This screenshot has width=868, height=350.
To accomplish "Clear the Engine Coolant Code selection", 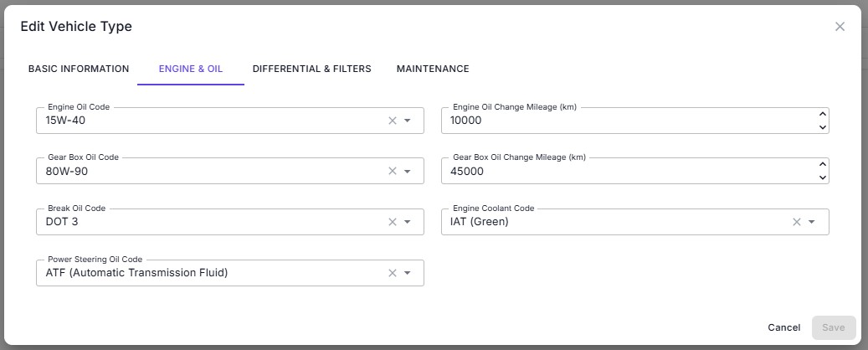I will point(797,222).
